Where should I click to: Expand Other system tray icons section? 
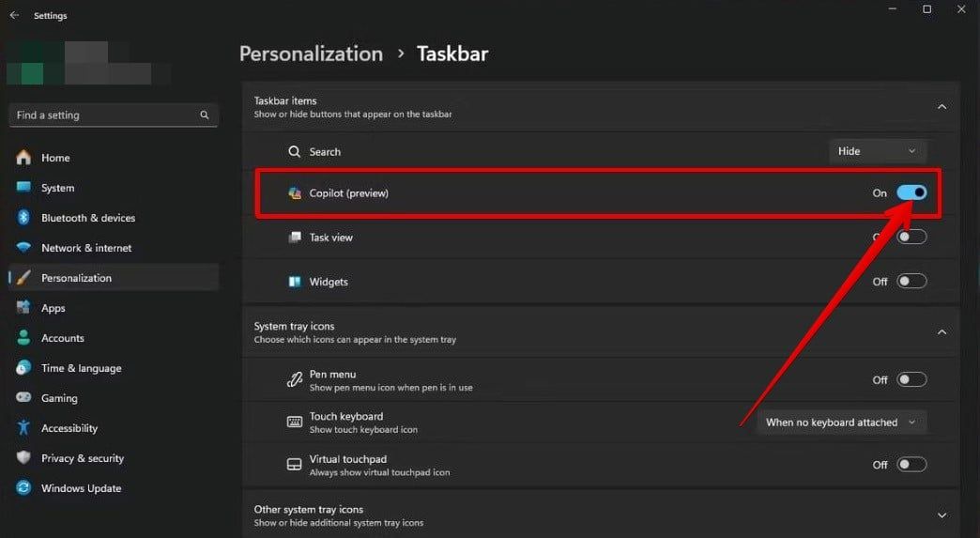942,515
